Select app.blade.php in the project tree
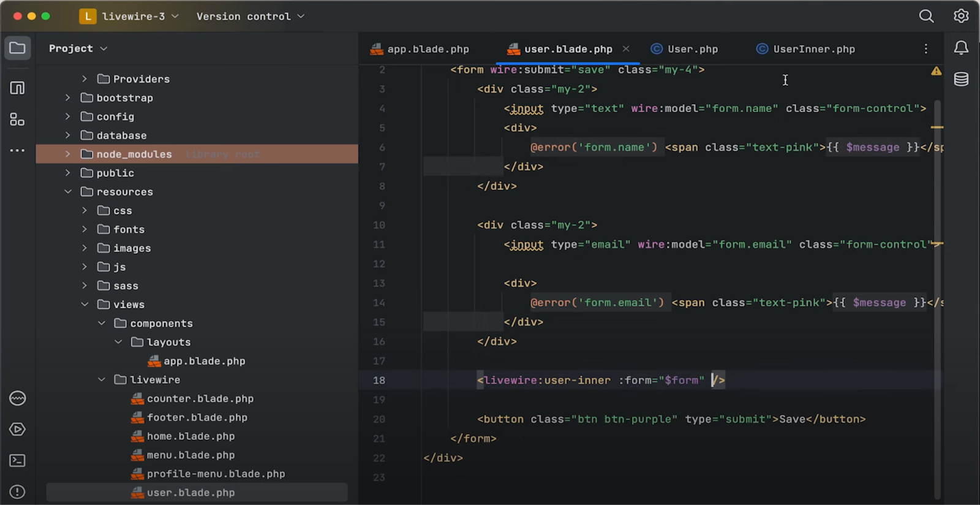980x505 pixels. coord(197,361)
